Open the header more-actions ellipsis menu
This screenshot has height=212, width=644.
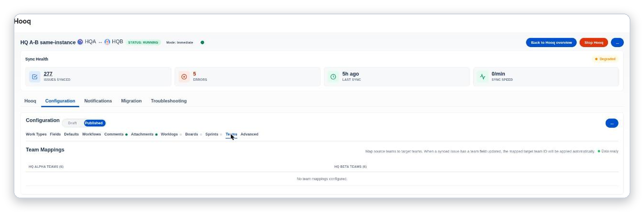tap(617, 42)
